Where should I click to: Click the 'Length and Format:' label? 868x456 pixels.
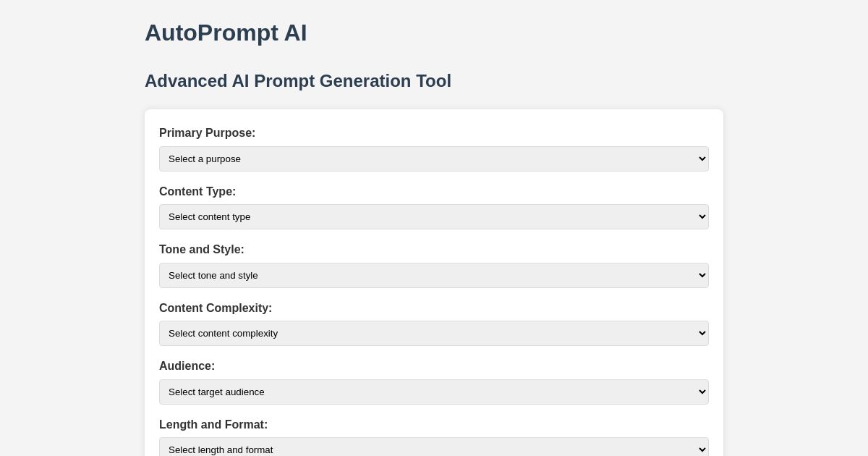point(213,425)
